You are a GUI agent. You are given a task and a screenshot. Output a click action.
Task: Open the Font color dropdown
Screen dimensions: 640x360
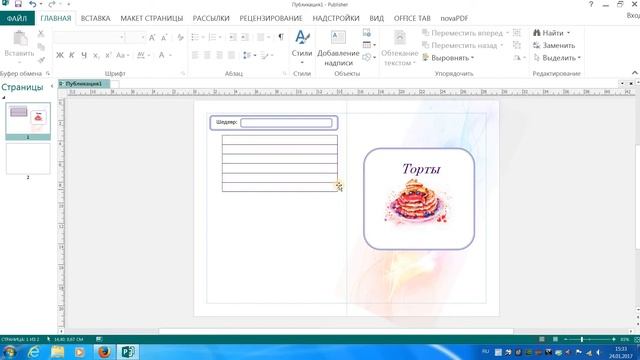(164, 55)
